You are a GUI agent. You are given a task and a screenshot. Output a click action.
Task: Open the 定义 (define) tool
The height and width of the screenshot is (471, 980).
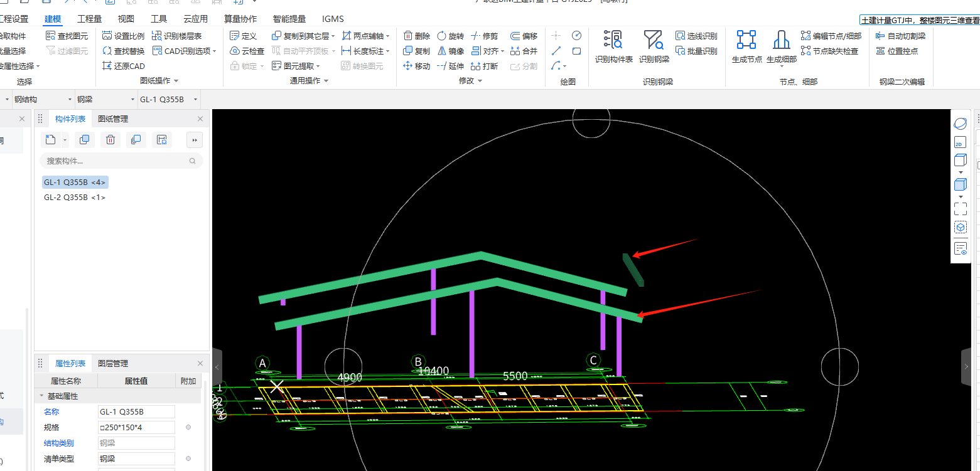(244, 36)
